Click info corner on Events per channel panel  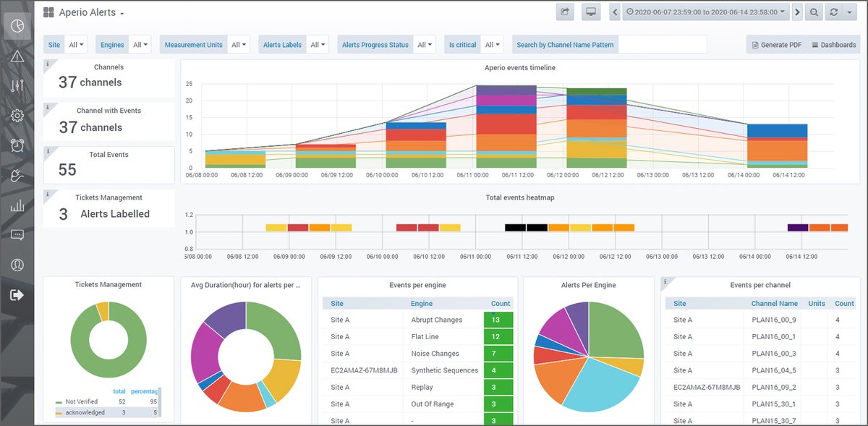(665, 281)
